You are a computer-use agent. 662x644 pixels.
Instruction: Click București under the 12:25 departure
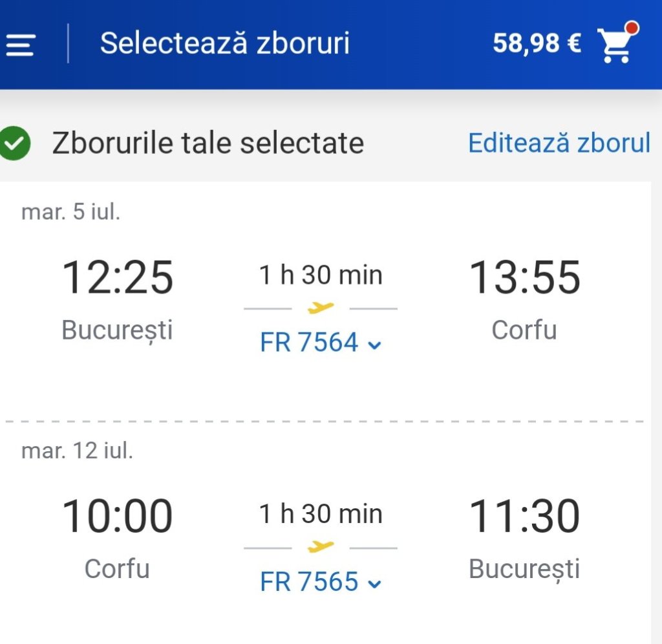click(118, 330)
